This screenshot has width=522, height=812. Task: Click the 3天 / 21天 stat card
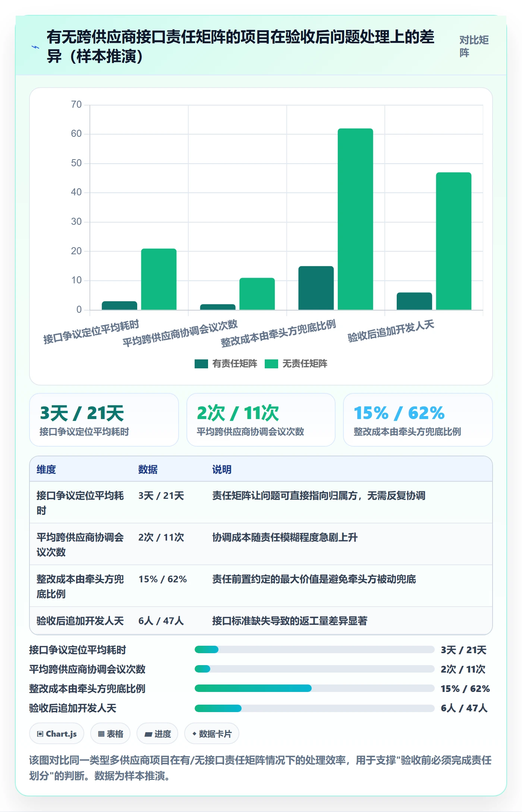104,420
